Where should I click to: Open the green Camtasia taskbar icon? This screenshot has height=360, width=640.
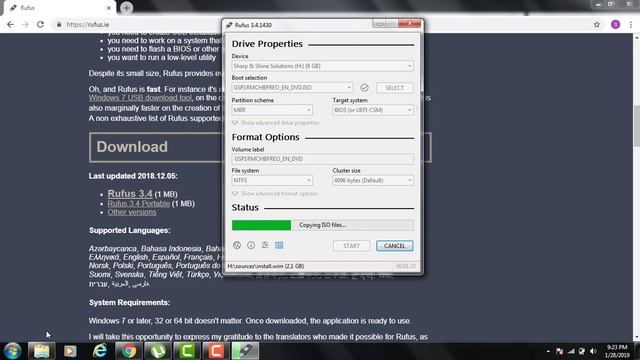coord(187,351)
